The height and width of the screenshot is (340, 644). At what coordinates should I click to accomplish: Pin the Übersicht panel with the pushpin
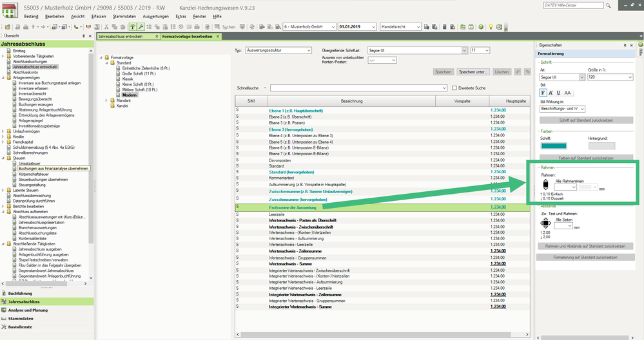click(x=84, y=35)
